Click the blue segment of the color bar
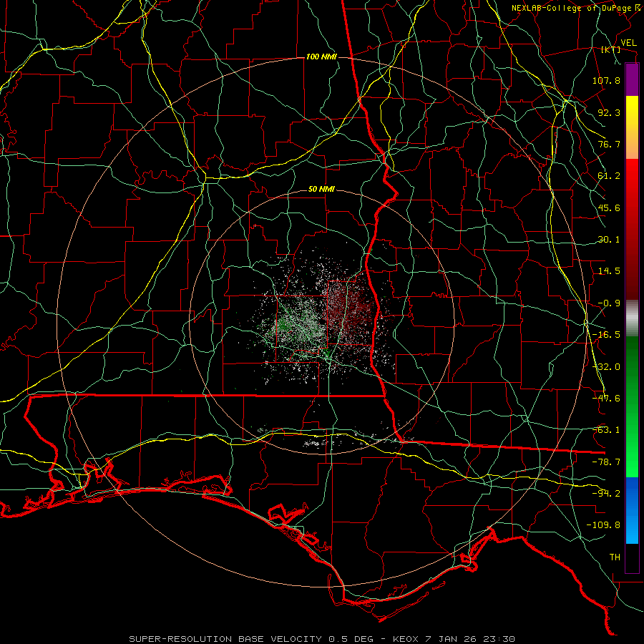This screenshot has height=644, width=644. tap(632, 510)
